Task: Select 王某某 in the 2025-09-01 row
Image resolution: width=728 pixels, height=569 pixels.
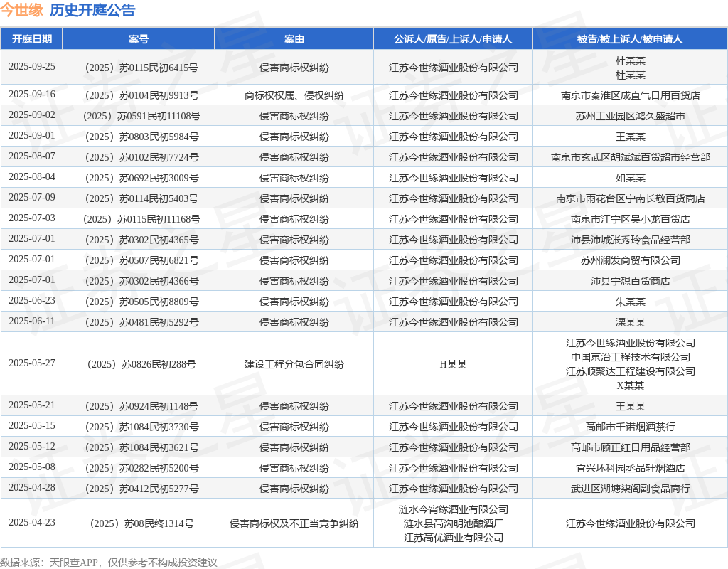Action: pyautogui.click(x=630, y=137)
